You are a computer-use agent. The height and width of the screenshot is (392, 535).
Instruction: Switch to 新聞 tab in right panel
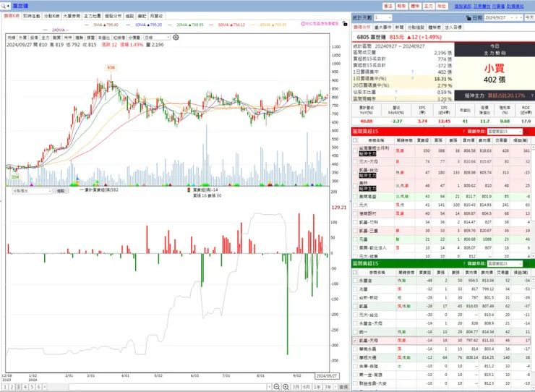click(400, 27)
